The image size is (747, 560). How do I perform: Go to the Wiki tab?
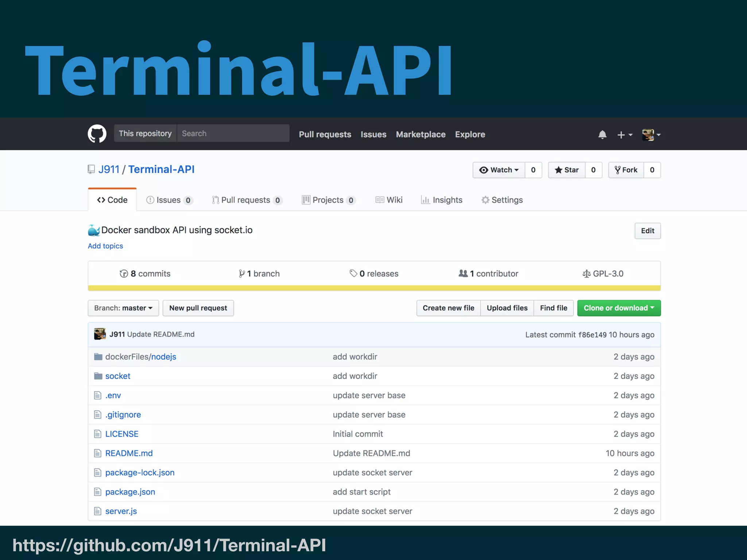(389, 200)
